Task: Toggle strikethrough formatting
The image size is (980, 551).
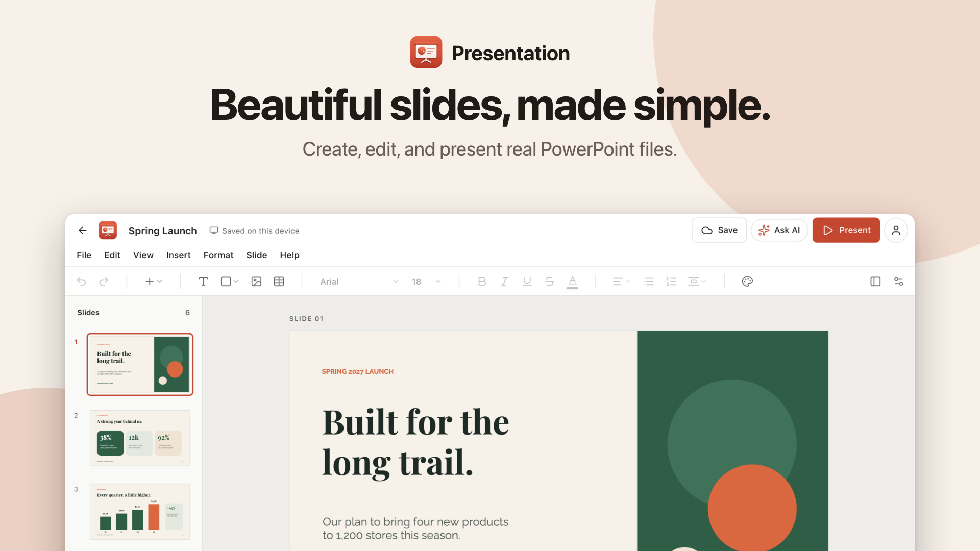Action: point(549,281)
